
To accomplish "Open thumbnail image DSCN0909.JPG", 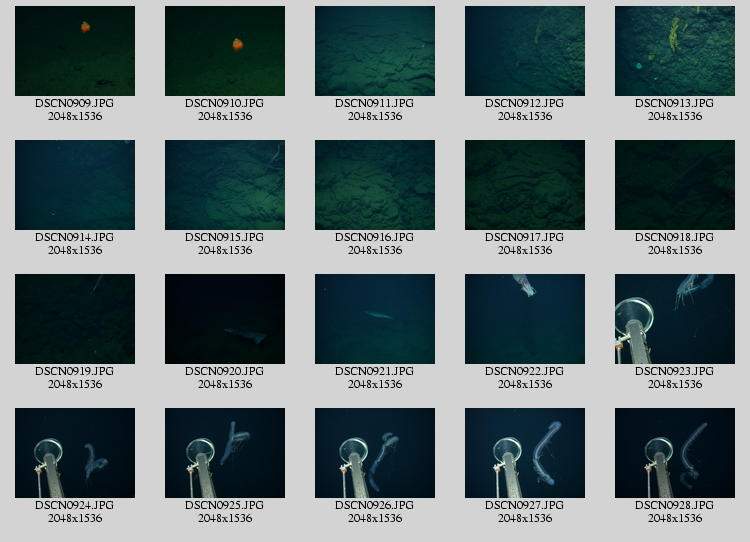I will pos(75,51).
